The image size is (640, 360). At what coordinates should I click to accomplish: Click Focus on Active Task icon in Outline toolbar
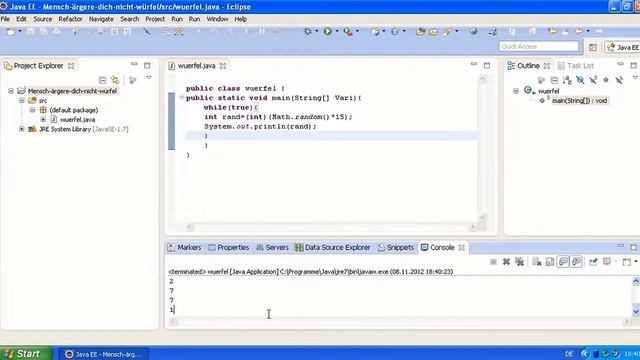click(x=541, y=80)
